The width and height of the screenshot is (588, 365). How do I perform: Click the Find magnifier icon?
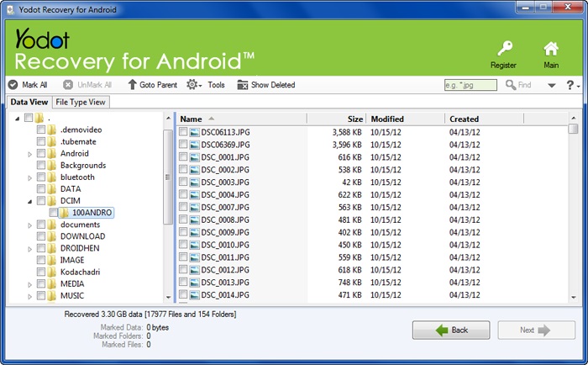point(511,85)
